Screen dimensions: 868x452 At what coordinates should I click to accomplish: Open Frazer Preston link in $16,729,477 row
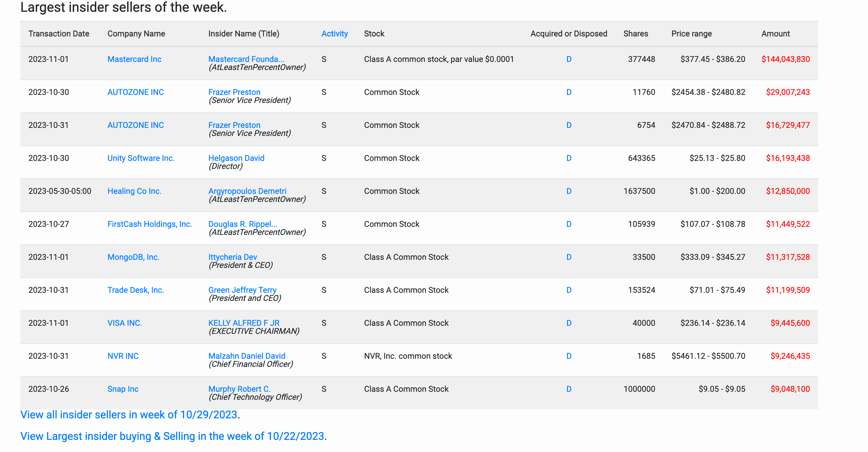(234, 125)
